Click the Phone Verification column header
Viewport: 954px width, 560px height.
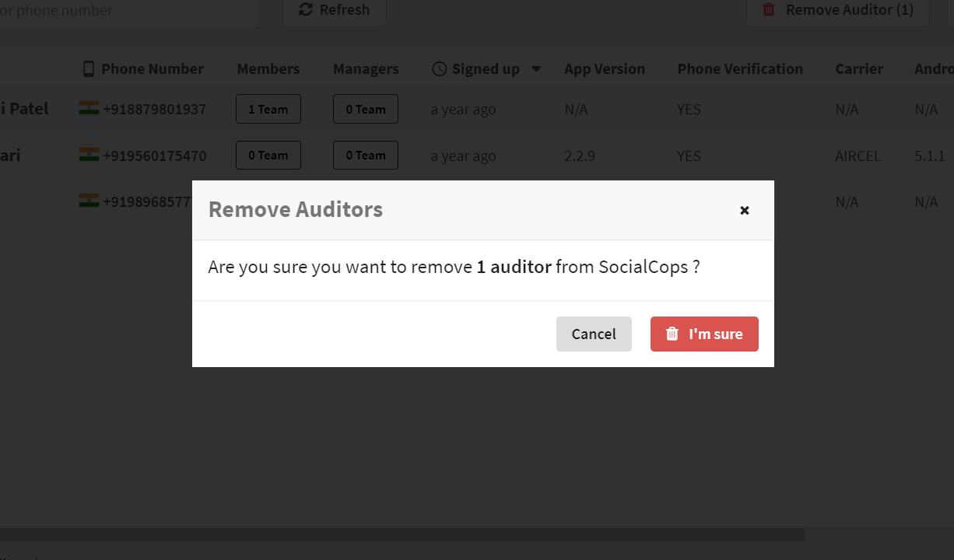(x=740, y=68)
